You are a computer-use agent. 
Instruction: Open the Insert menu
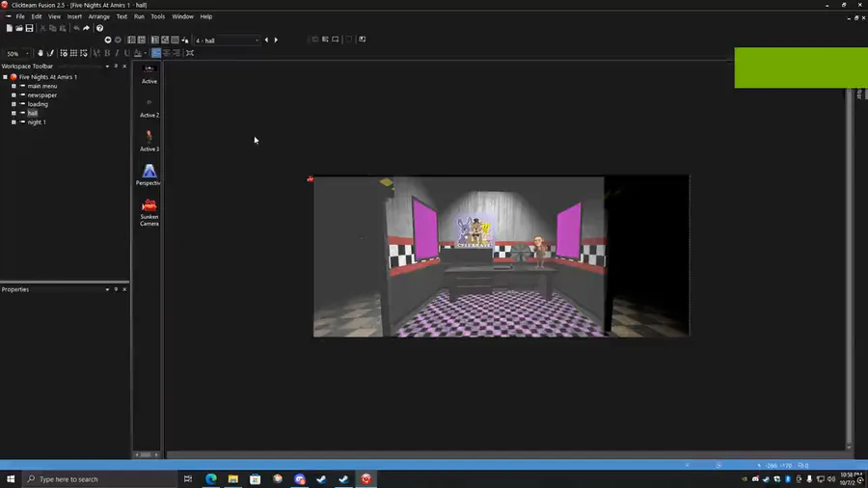click(74, 16)
